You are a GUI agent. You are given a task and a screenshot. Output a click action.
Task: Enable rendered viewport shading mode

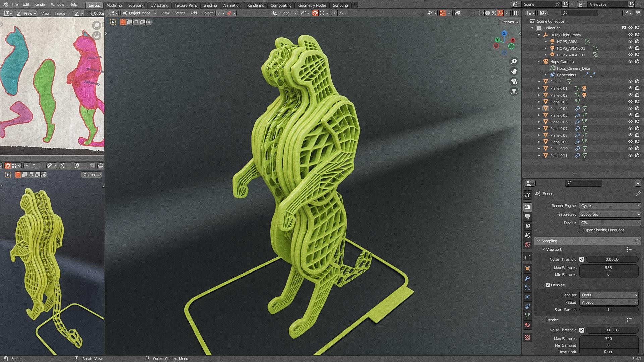[x=500, y=13]
